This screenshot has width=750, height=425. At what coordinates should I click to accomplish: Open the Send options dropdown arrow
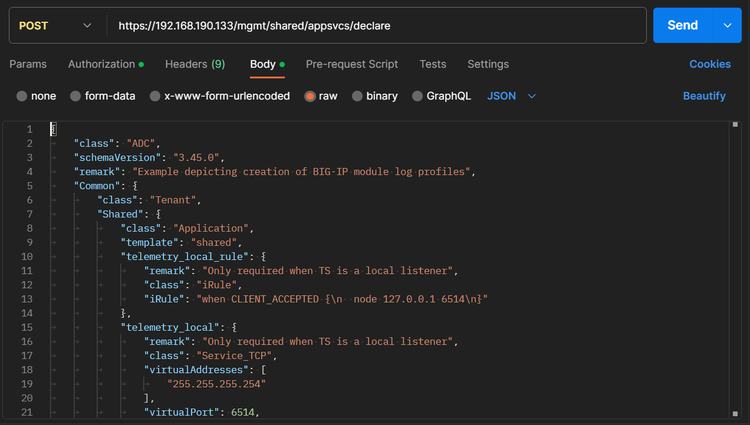click(x=726, y=25)
